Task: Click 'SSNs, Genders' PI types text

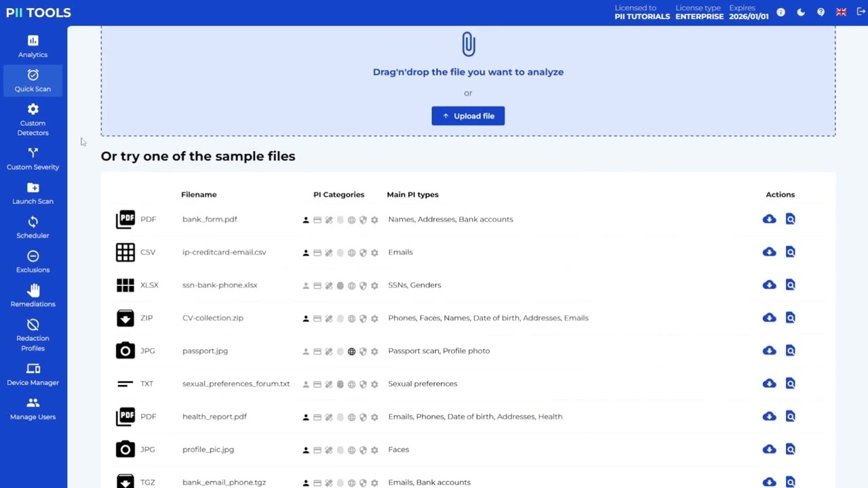Action: point(414,285)
